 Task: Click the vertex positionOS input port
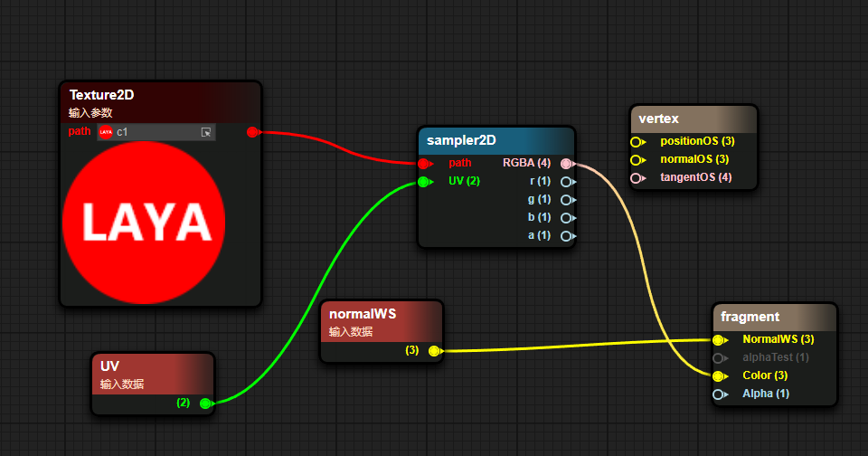636,142
